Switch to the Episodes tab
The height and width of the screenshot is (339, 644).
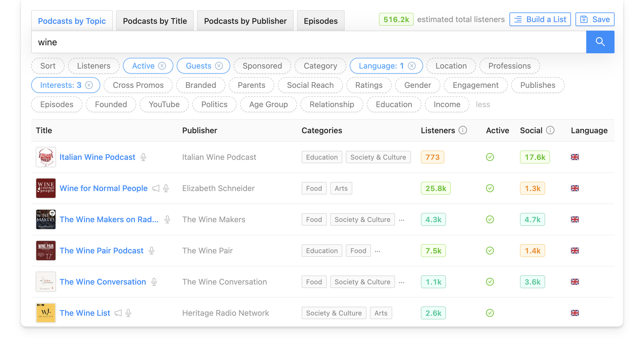click(321, 21)
